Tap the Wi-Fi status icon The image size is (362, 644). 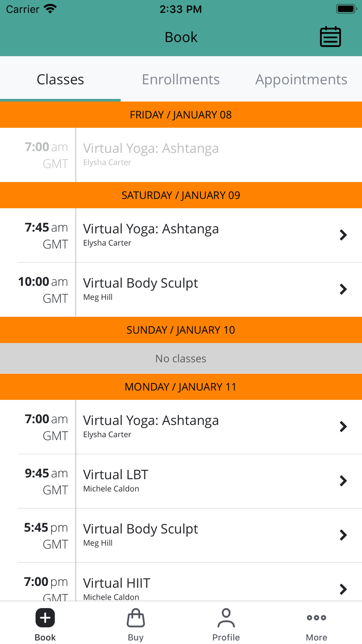[x=50, y=9]
